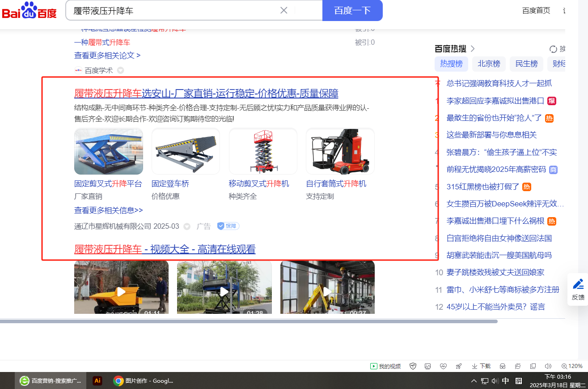588x389 pixels.
Task: Click 查看更多相关信息>> link
Action: 109,210
